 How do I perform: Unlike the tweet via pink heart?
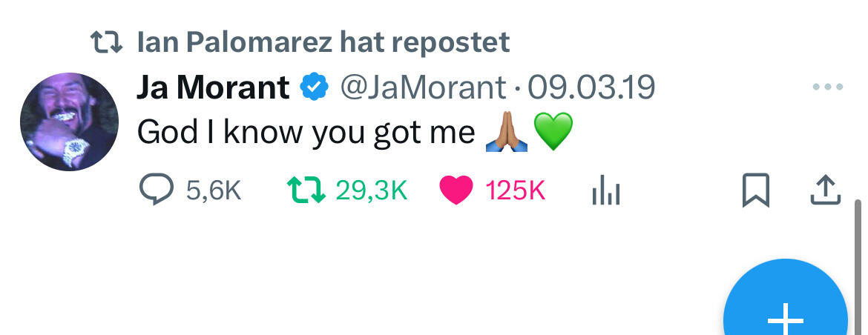(456, 191)
